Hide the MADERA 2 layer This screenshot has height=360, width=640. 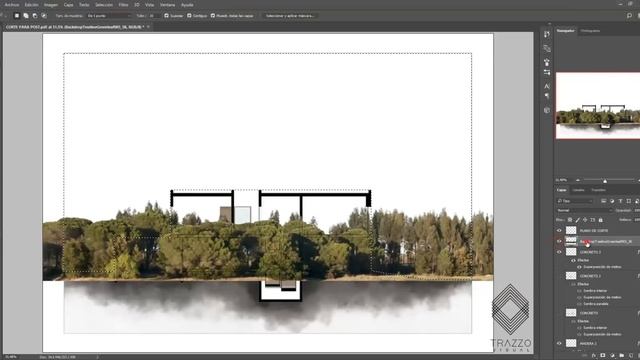pyautogui.click(x=559, y=344)
